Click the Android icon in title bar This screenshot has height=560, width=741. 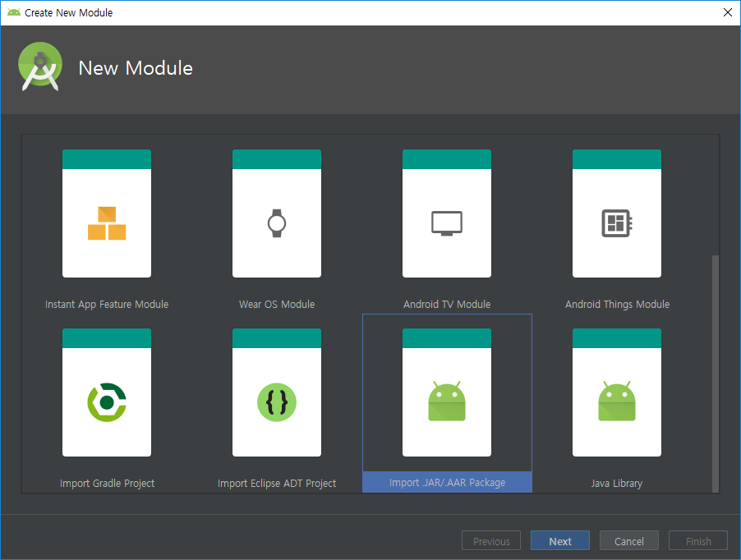point(13,12)
